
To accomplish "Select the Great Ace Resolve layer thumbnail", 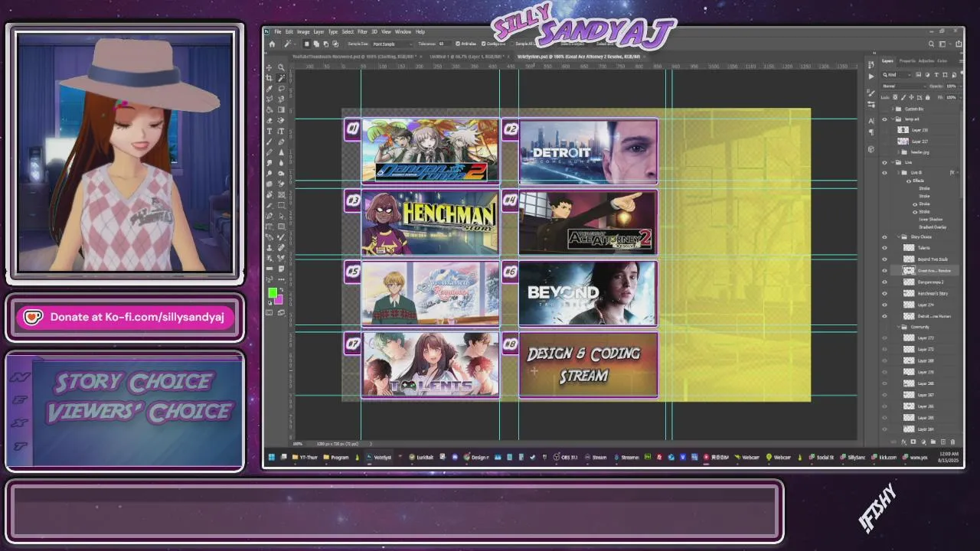I will [909, 270].
